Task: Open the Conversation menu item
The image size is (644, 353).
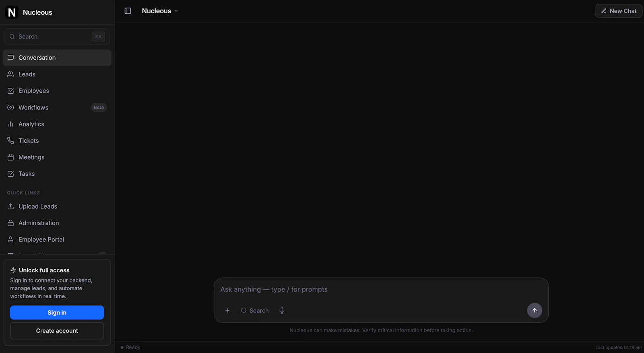Action: pos(57,58)
